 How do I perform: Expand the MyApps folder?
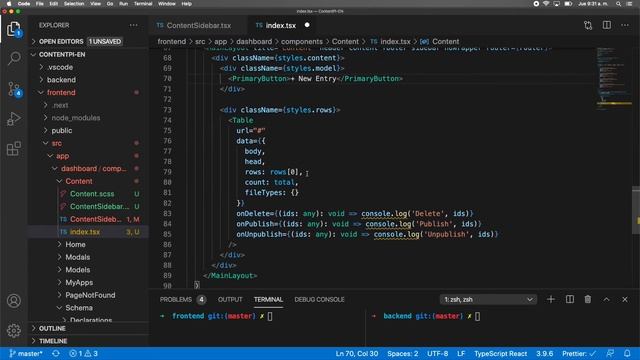(79, 282)
